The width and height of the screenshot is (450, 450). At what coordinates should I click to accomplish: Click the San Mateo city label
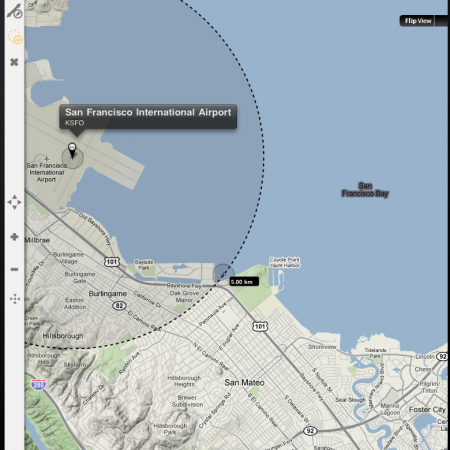244,383
